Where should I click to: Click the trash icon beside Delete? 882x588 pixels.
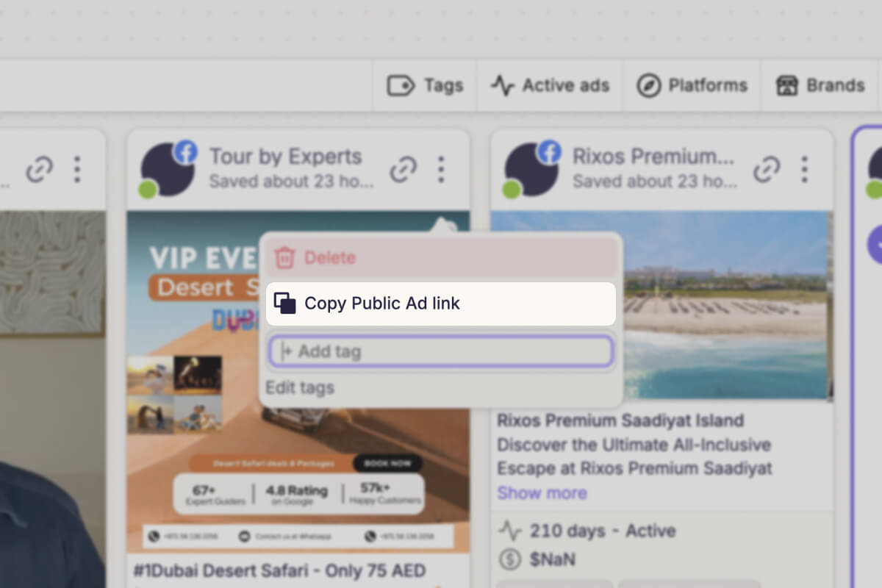(284, 258)
